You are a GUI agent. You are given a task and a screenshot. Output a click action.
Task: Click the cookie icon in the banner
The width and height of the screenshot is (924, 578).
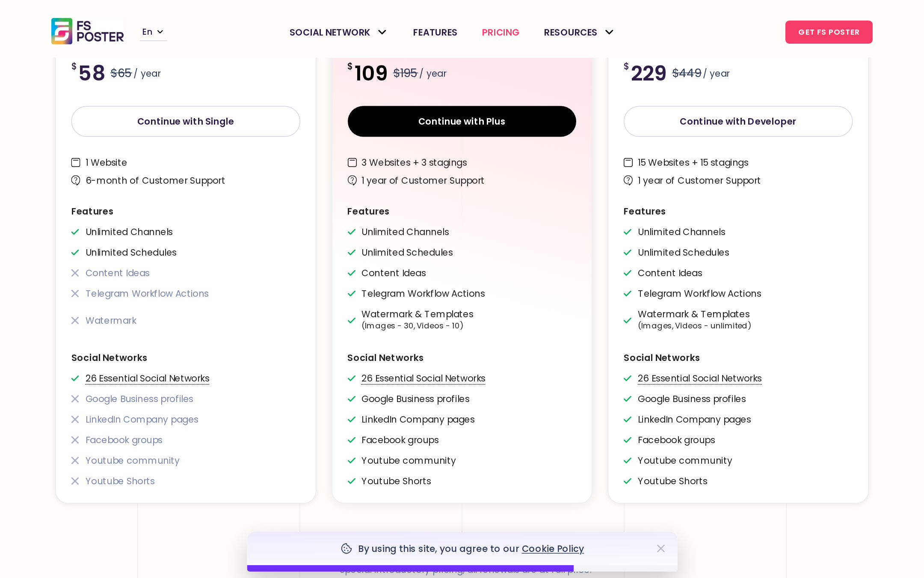pyautogui.click(x=346, y=548)
